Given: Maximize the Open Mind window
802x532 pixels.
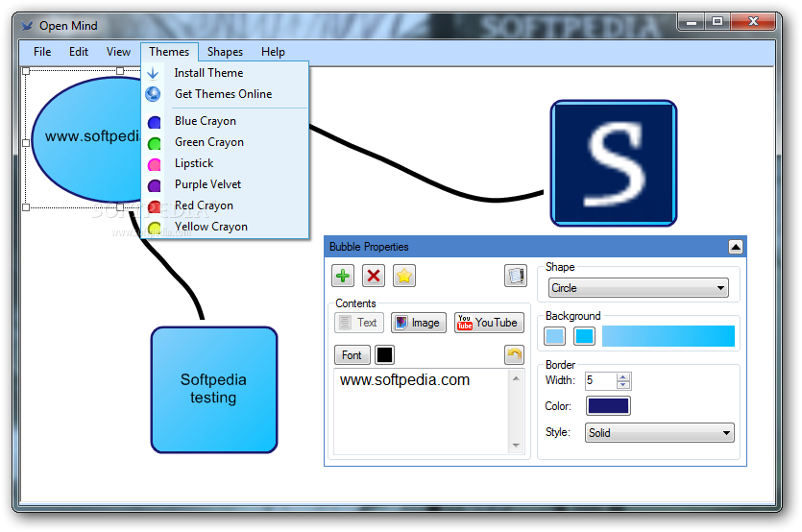Looking at the screenshot, I should coord(717,21).
